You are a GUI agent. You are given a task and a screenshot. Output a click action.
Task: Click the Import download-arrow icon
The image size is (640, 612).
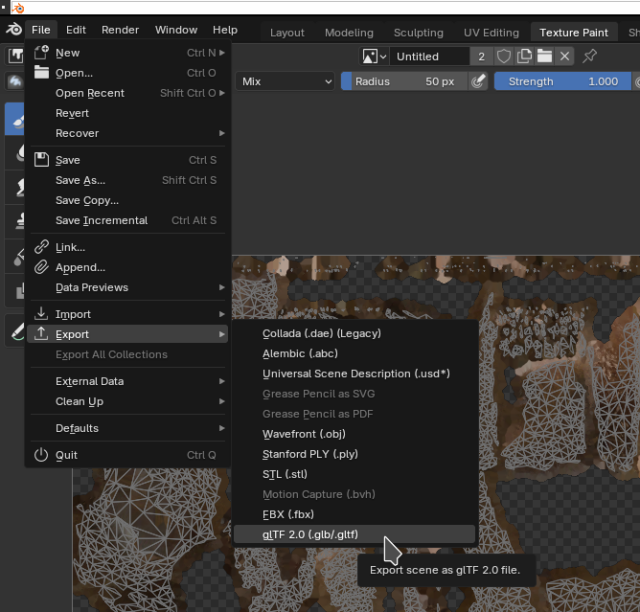click(x=41, y=314)
